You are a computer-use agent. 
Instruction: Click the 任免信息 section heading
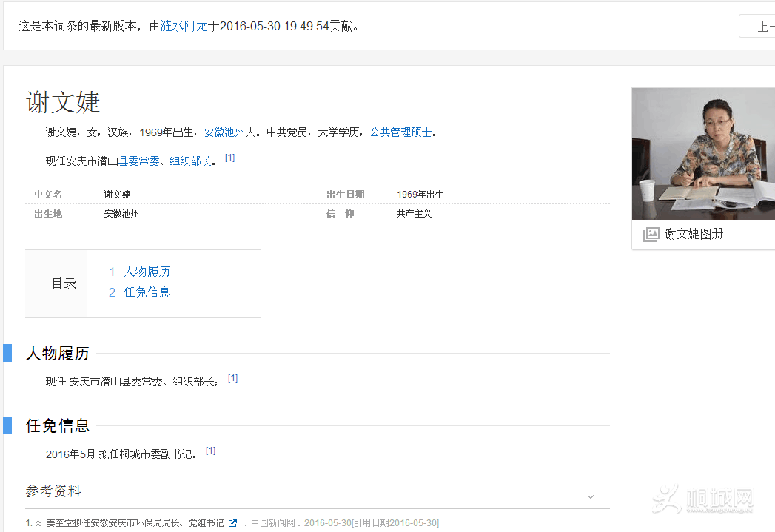pyautogui.click(x=57, y=425)
